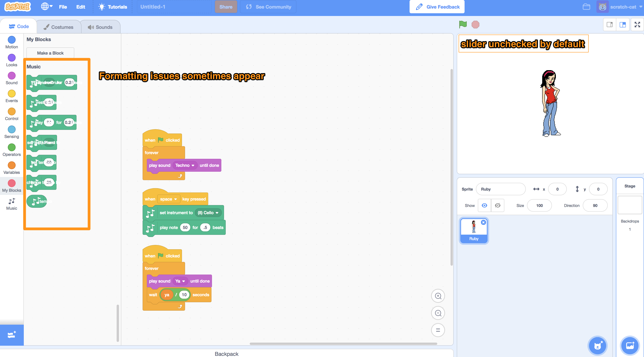Open the Ya sound dropdown
The width and height of the screenshot is (644, 357).
tap(180, 281)
